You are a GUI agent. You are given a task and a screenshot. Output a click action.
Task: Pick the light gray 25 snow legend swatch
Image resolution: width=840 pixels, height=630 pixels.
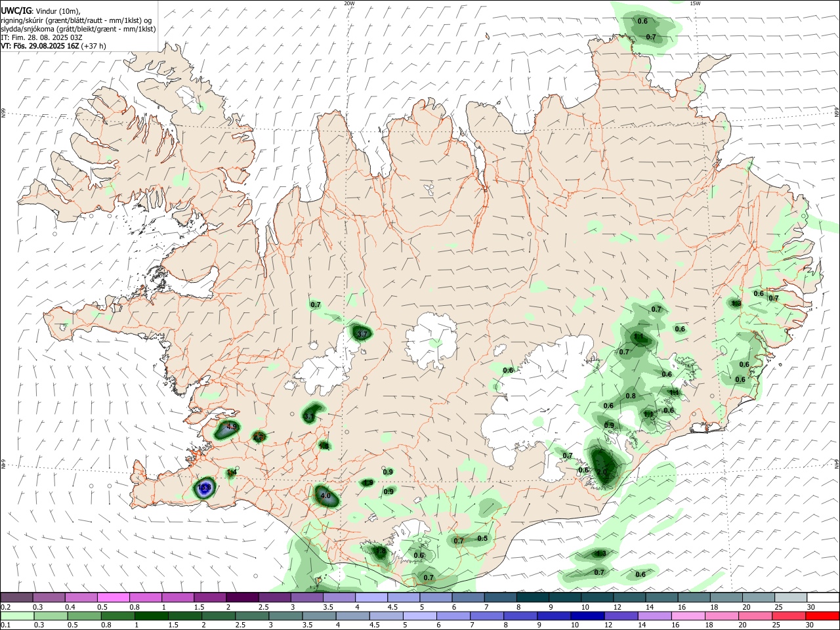pos(791,597)
